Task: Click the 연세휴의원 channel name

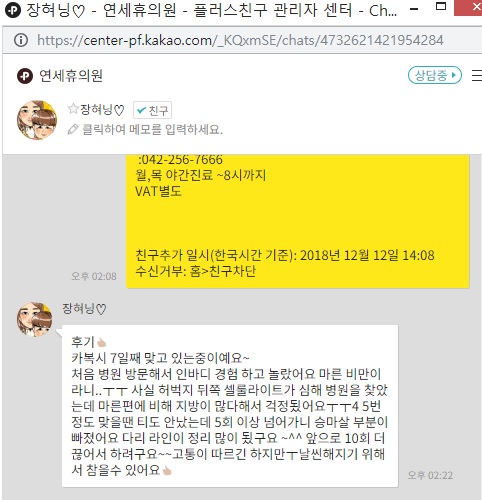Action: [x=71, y=76]
